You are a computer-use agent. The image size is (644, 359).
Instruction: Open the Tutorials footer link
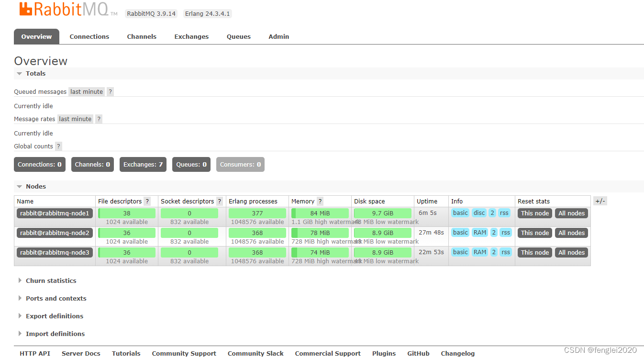126,354
